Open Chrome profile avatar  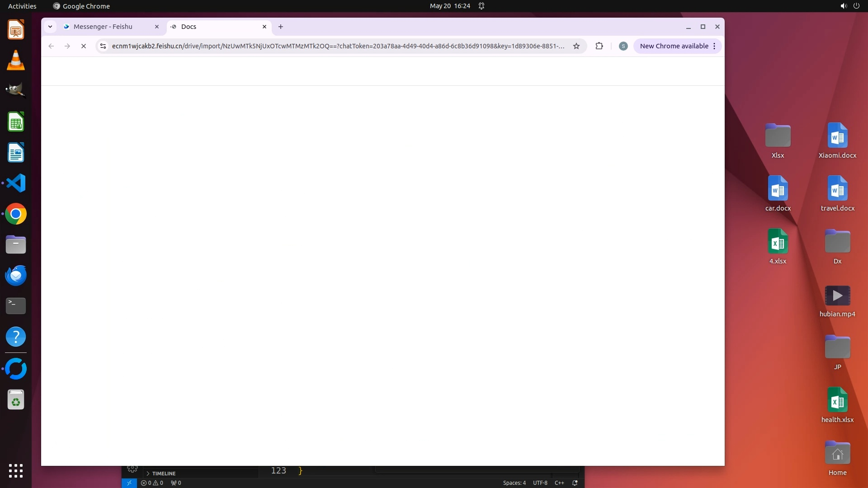pyautogui.click(x=623, y=46)
